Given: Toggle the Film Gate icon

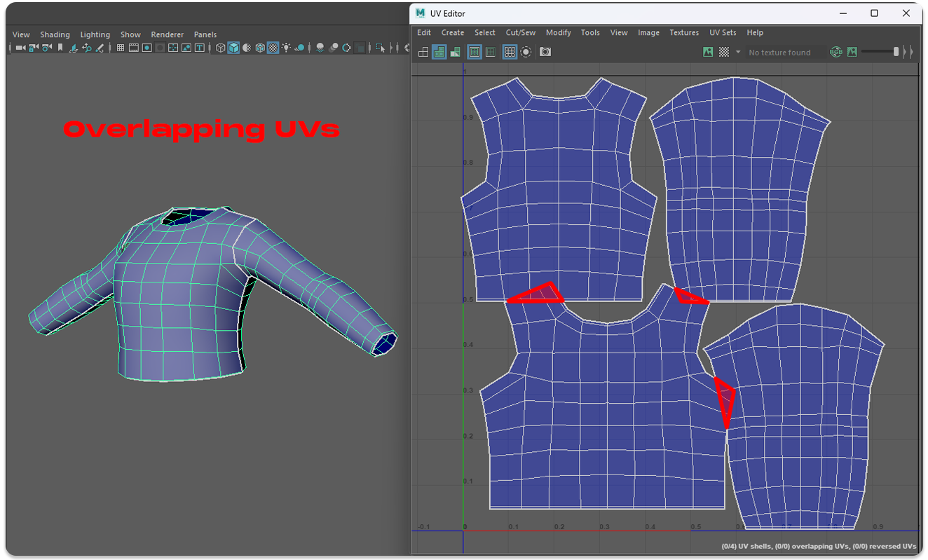Looking at the screenshot, I should tap(134, 48).
